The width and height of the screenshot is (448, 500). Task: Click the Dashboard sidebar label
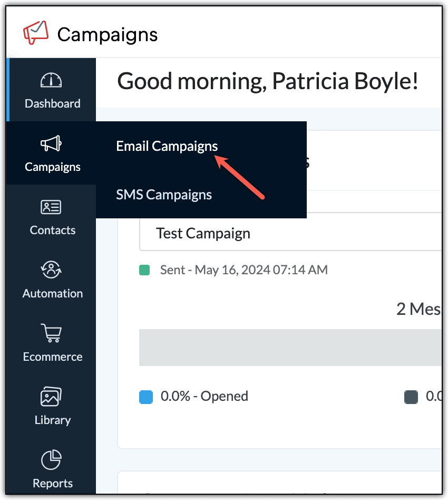(52, 103)
